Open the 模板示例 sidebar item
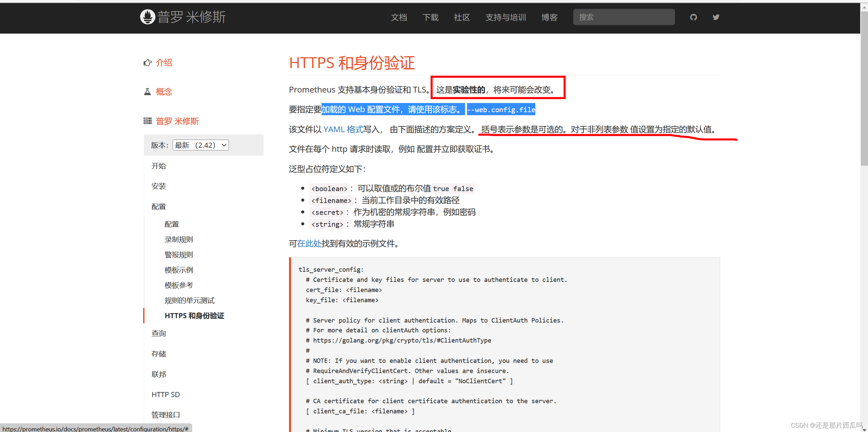Viewport: 868px width, 432px height. pyautogui.click(x=179, y=270)
